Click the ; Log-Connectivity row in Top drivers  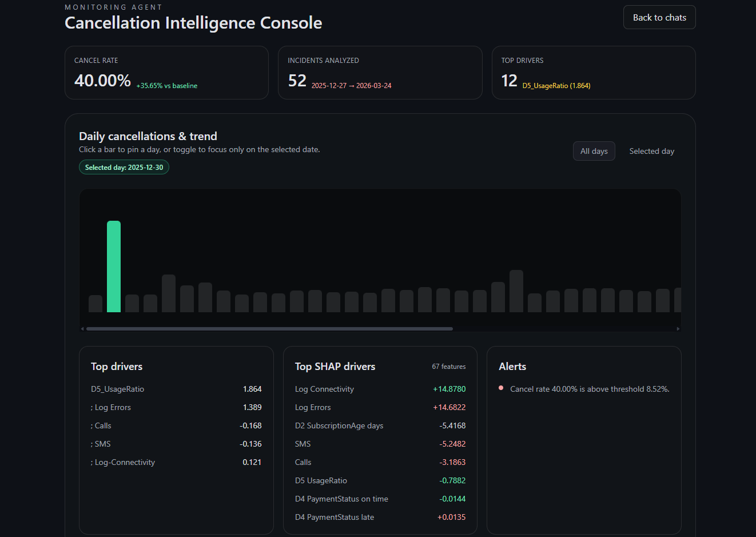pos(176,462)
